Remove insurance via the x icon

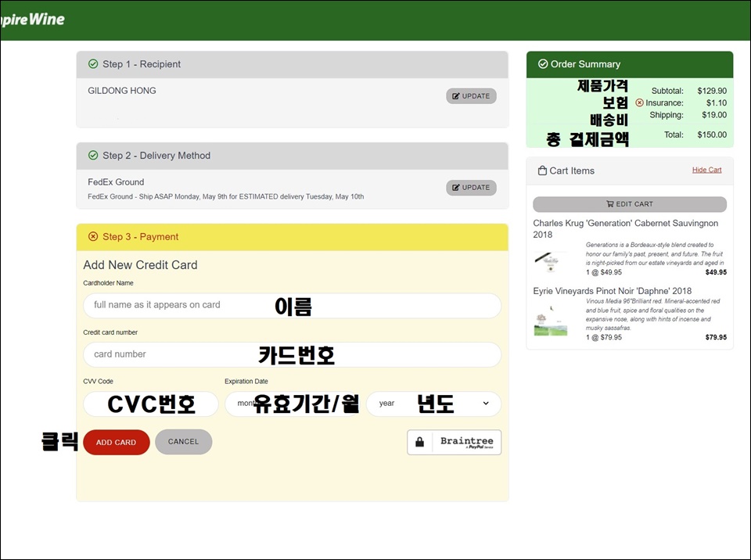coord(639,102)
